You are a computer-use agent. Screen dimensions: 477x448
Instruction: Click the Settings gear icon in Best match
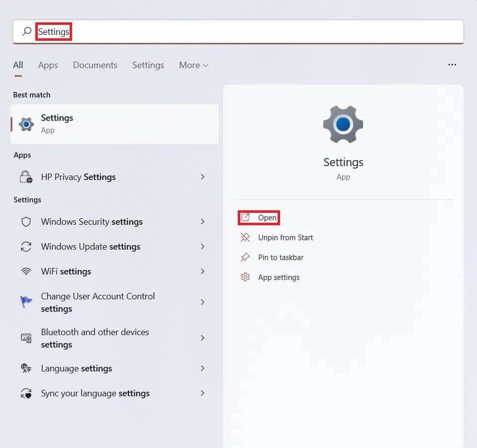pos(26,124)
